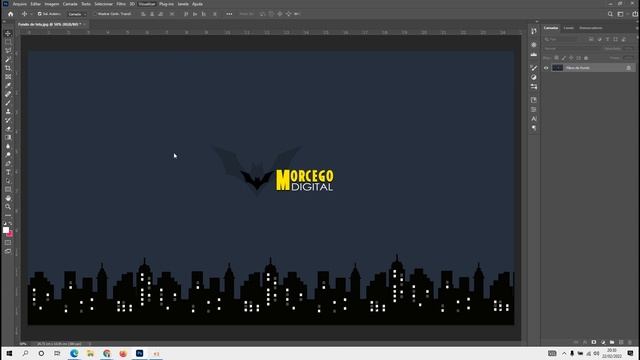Select the Clone Stamp tool
The height and width of the screenshot is (360, 640).
tap(8, 111)
